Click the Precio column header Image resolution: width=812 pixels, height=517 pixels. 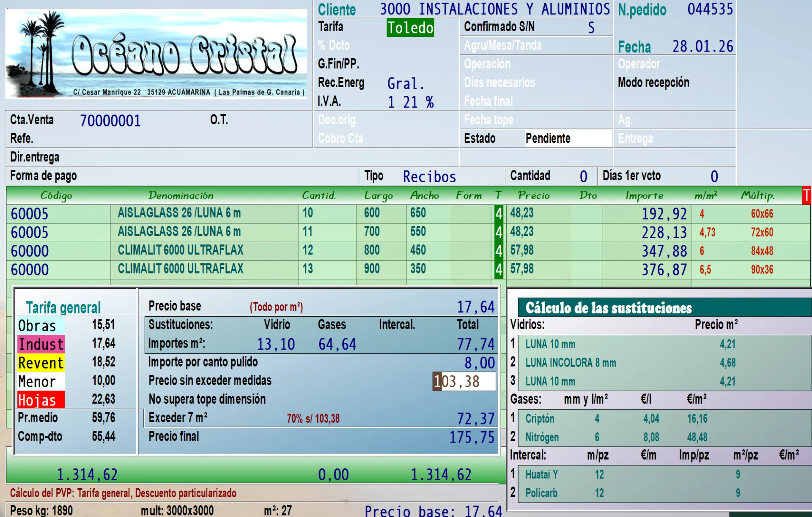pos(534,195)
